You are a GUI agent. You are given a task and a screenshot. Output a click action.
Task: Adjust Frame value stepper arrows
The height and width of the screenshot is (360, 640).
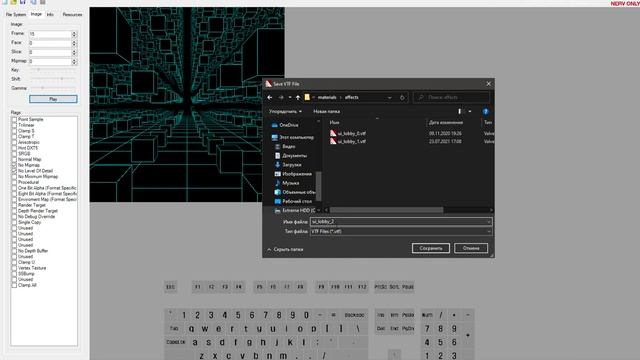point(74,34)
